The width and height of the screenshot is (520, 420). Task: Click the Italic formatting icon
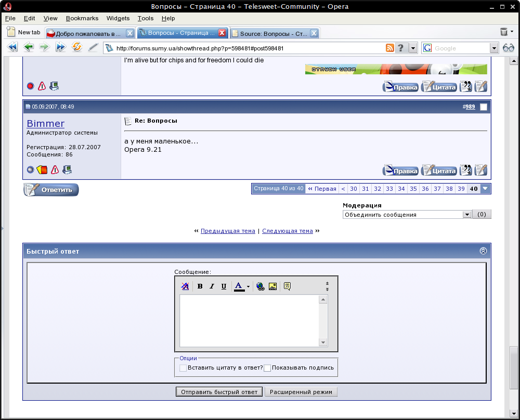212,286
